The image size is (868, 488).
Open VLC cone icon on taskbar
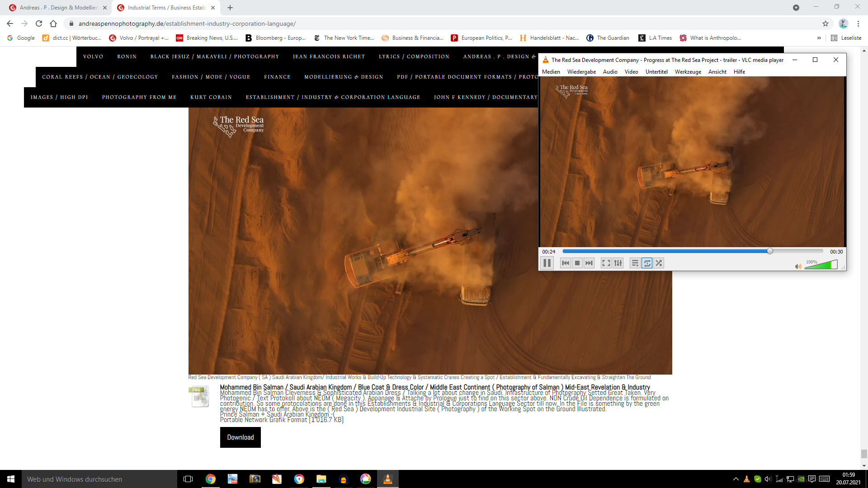point(387,479)
